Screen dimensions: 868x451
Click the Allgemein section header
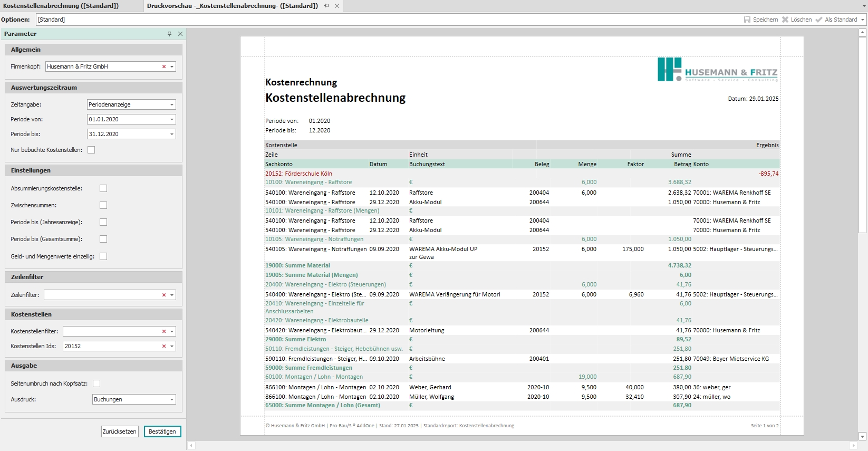click(x=93, y=50)
